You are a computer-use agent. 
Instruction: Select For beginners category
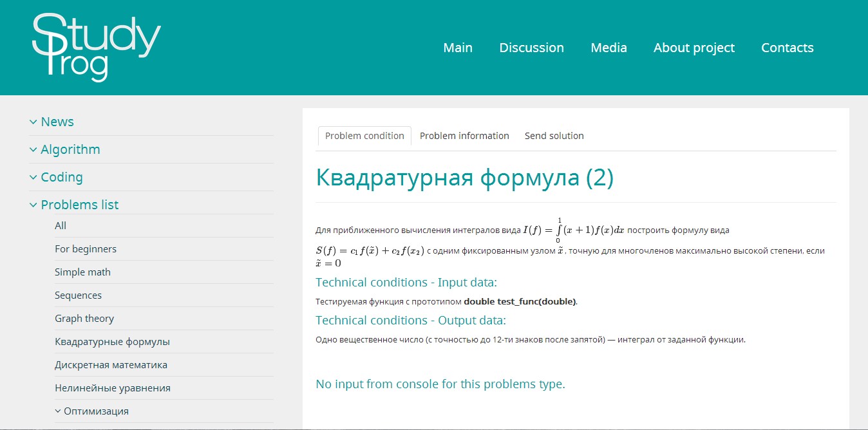(86, 248)
